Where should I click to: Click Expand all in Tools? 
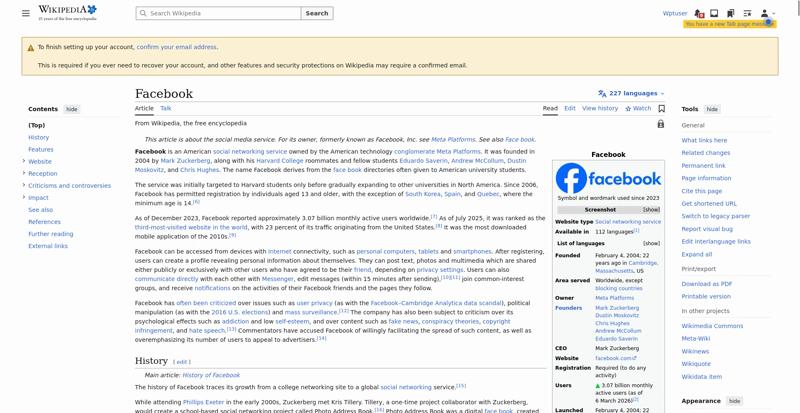(x=696, y=254)
